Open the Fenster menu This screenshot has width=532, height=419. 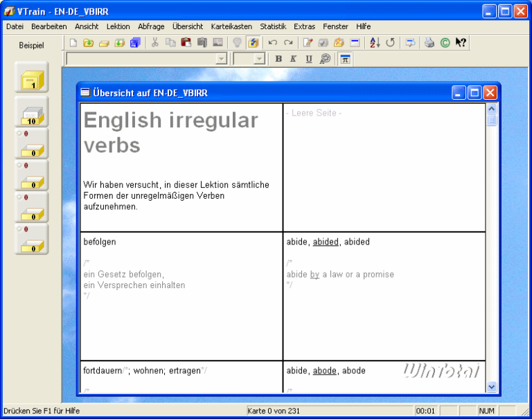coord(335,26)
